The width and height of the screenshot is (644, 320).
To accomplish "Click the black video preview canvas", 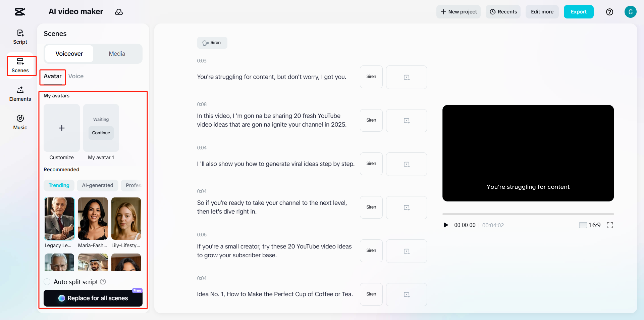I will coord(528,153).
